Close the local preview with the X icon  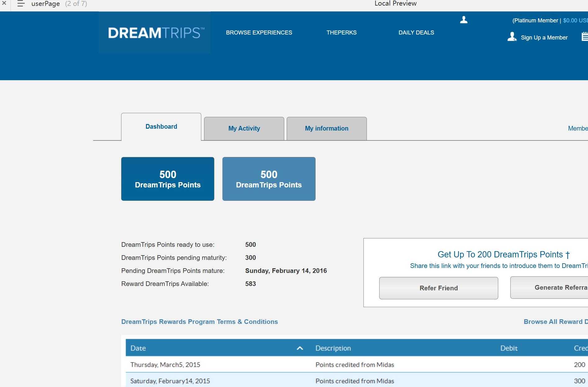[x=4, y=3]
